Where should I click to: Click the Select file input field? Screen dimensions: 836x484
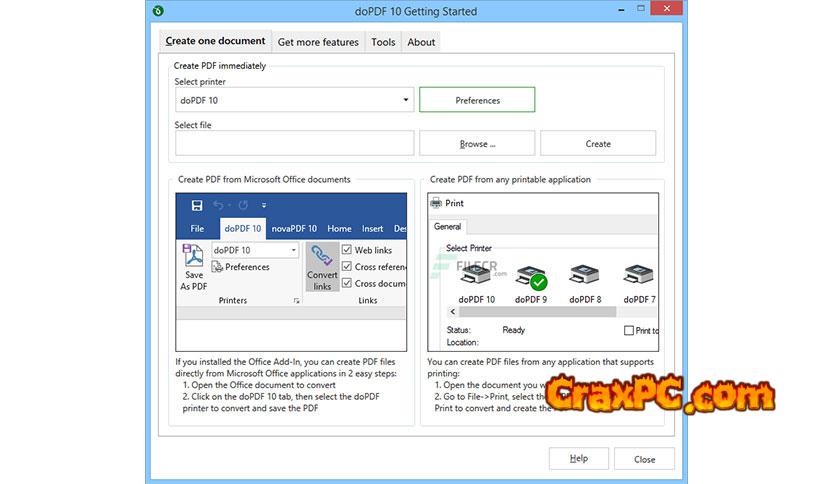point(294,144)
